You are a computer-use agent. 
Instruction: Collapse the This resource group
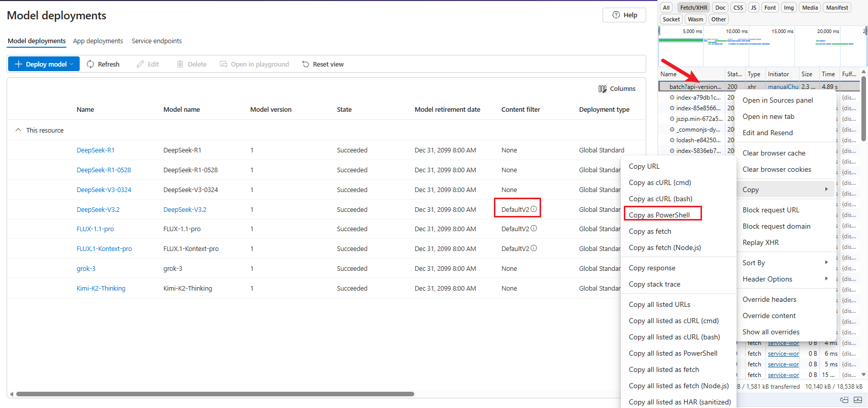[x=18, y=130]
